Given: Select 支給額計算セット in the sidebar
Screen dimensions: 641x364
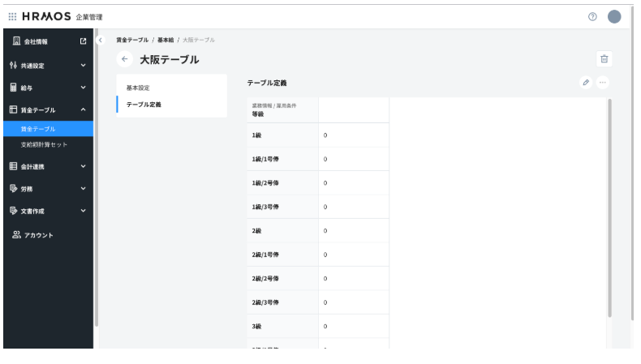Looking at the screenshot, I should click(45, 144).
